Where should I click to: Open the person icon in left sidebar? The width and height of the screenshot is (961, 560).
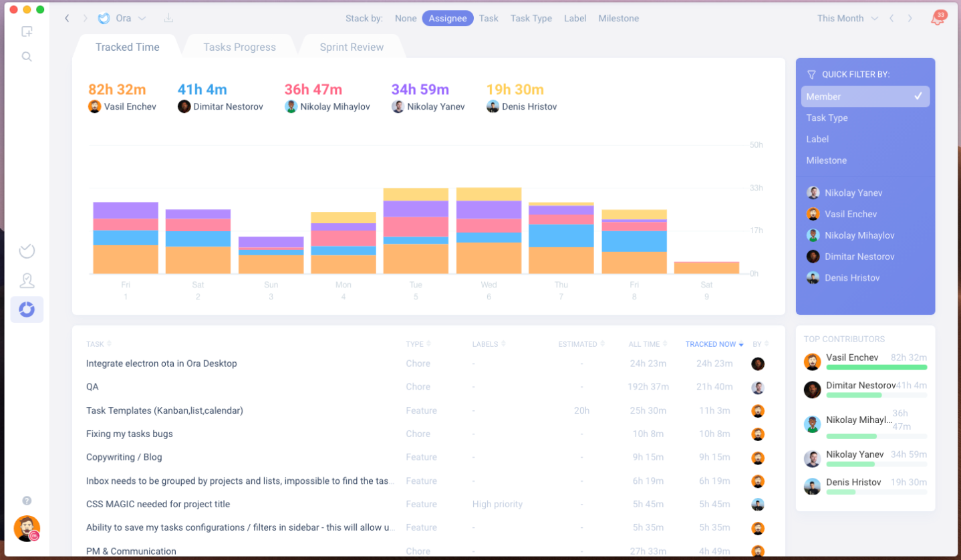(27, 281)
